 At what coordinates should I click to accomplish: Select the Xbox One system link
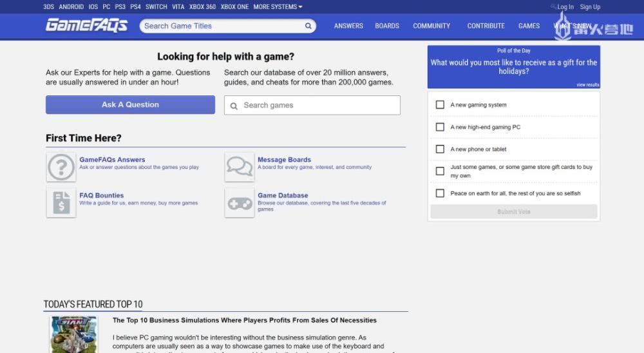[x=234, y=6]
